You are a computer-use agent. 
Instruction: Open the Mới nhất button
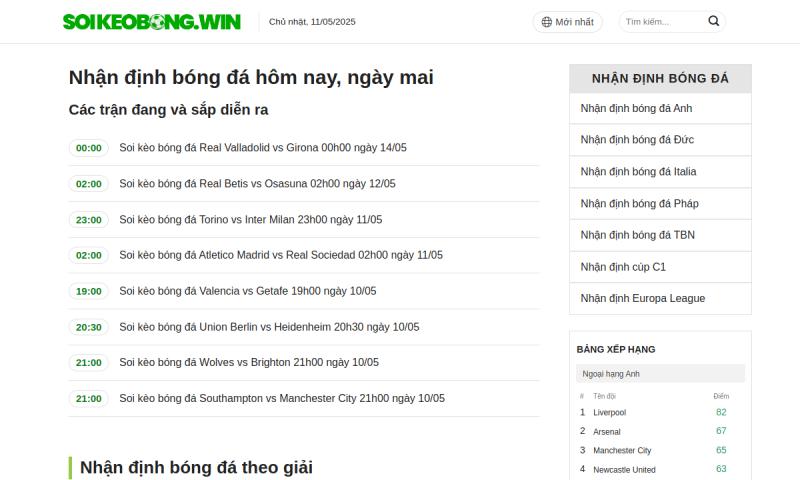(567, 22)
